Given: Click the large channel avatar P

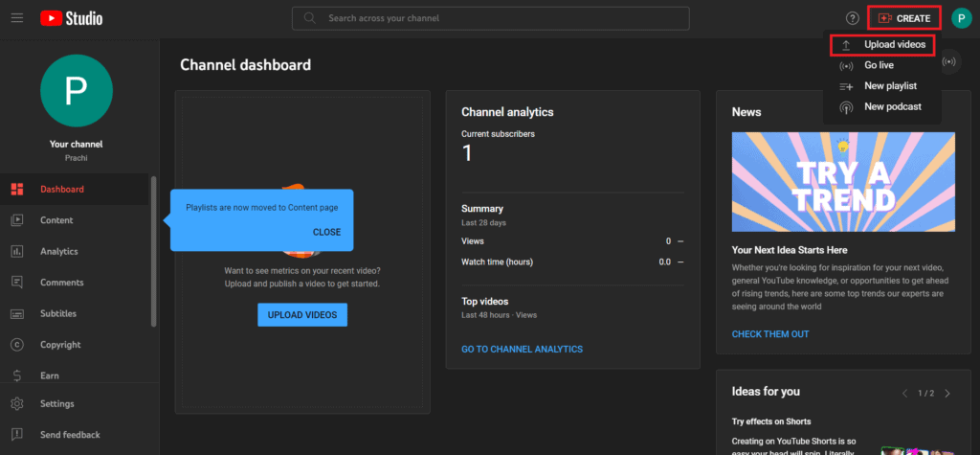Looking at the screenshot, I should (x=77, y=91).
